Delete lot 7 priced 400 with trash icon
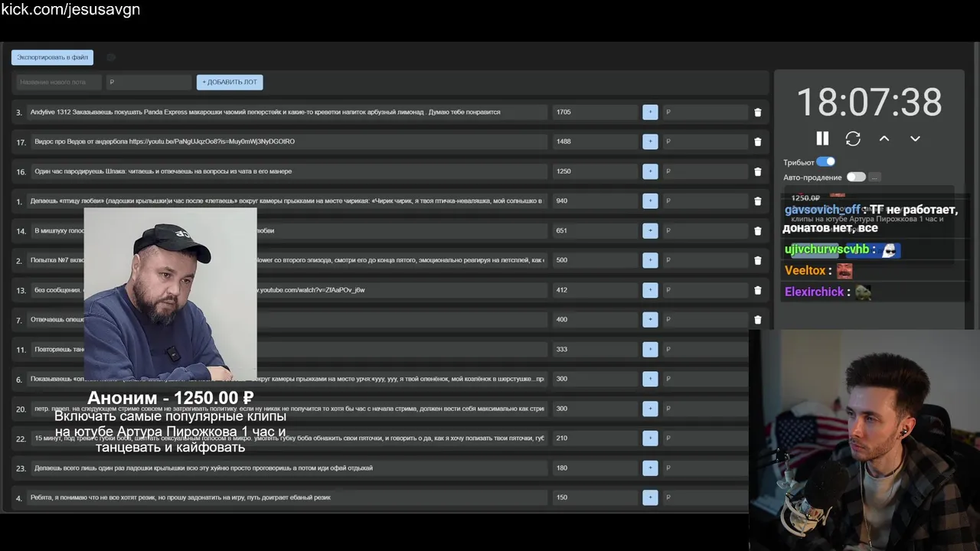The image size is (980, 551). click(757, 320)
